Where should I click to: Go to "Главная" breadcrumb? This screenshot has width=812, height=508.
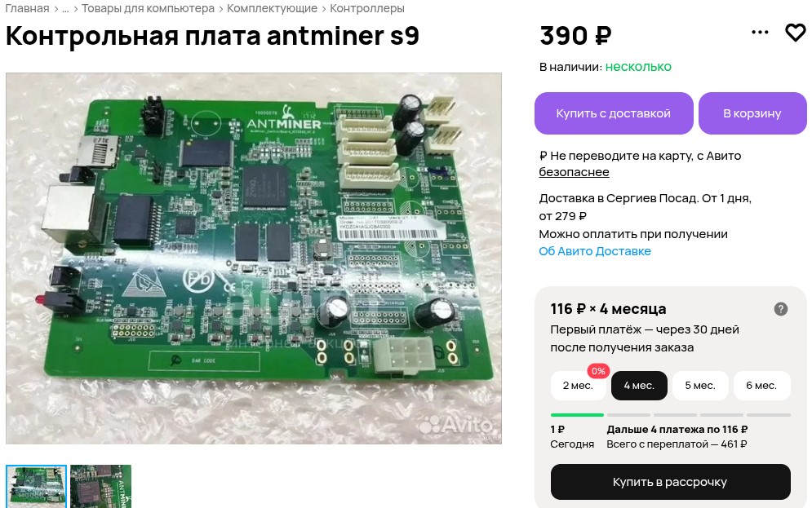(x=28, y=8)
